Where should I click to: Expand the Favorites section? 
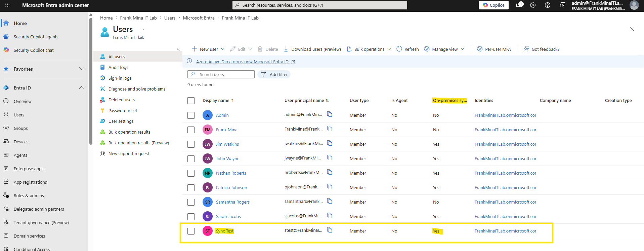[81, 69]
